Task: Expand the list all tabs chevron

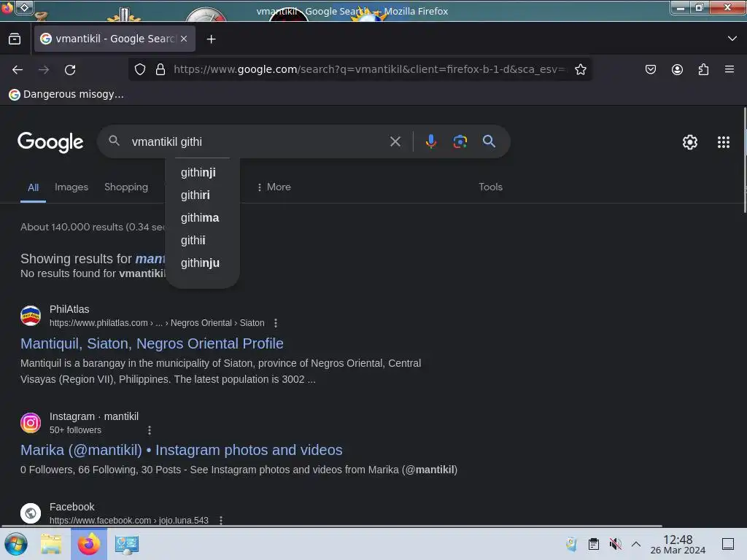Action: 732,39
